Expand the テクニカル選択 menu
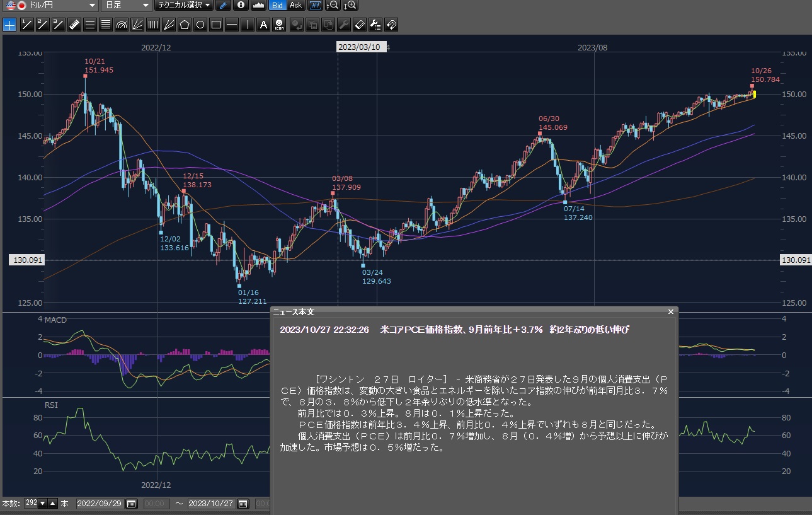 coord(185,6)
